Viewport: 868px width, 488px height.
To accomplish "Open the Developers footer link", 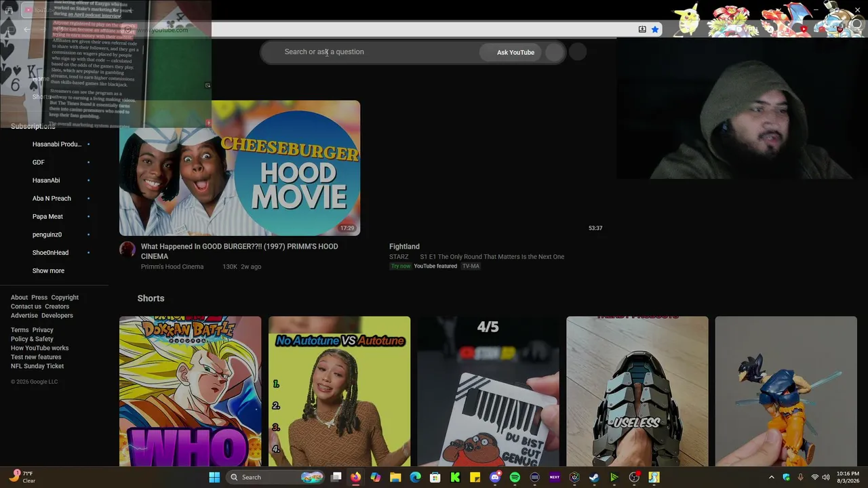I will (x=57, y=315).
